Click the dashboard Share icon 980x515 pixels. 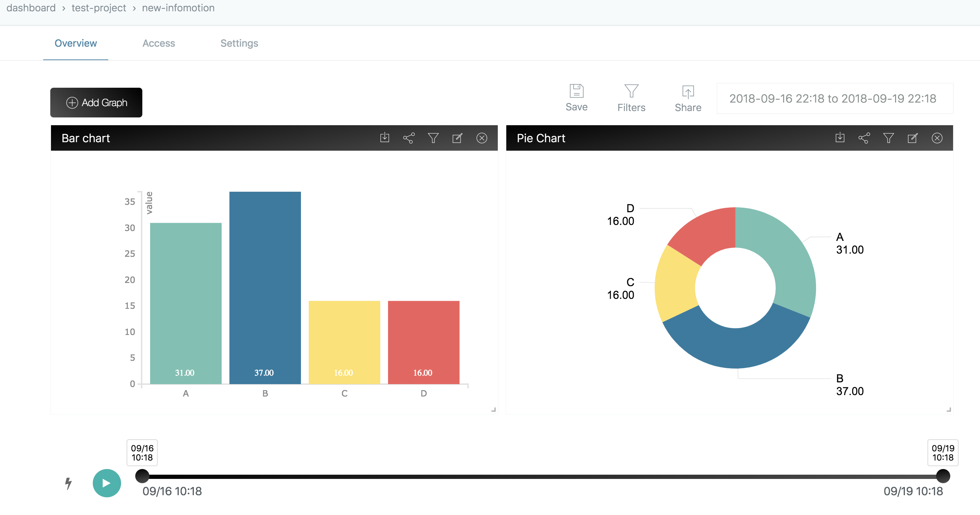point(688,92)
